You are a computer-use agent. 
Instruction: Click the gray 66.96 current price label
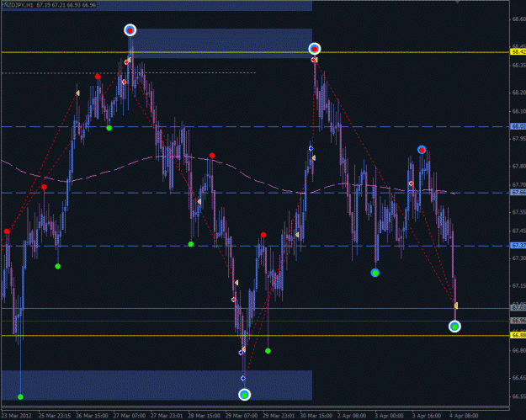click(518, 321)
